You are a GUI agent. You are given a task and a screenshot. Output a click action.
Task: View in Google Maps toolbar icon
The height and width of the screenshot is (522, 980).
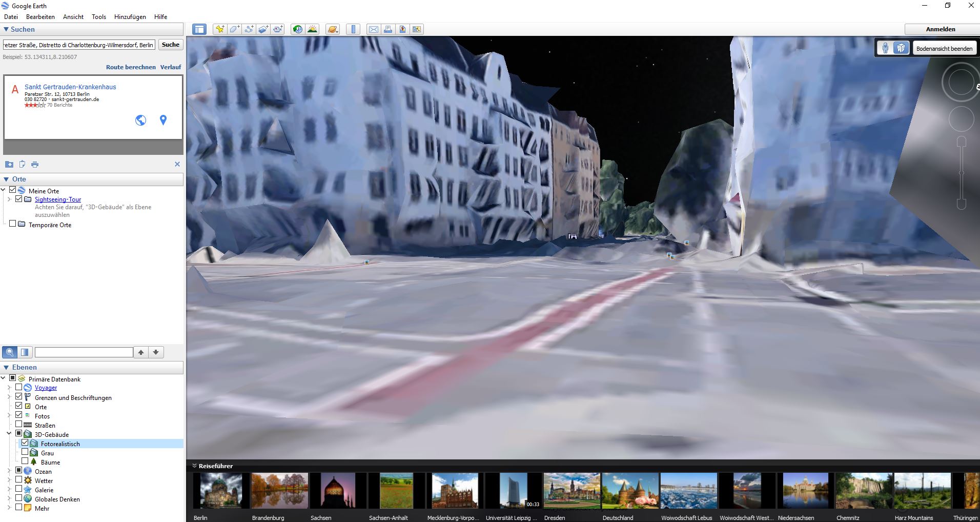pos(417,29)
